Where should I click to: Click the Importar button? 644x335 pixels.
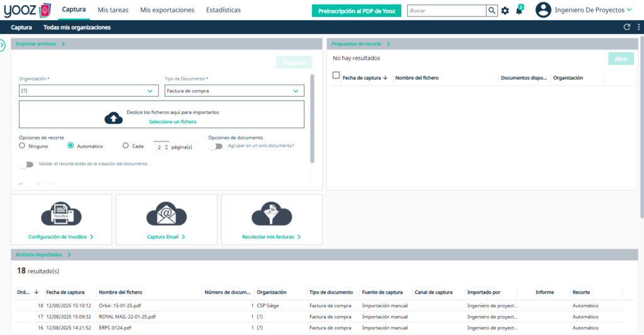point(294,62)
